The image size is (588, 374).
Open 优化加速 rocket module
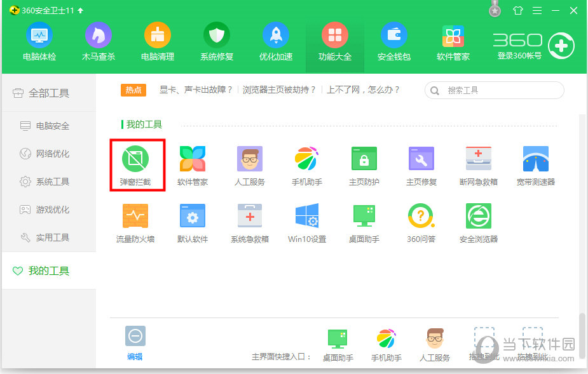pos(276,42)
